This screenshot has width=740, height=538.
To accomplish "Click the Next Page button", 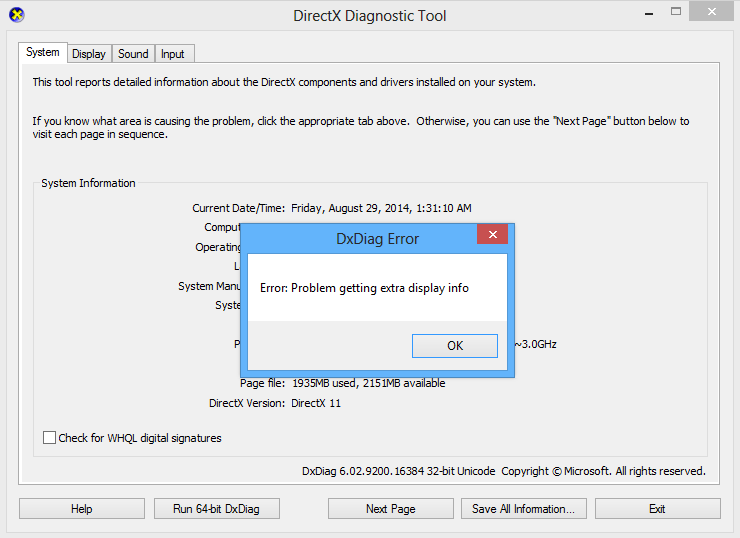I will point(390,509).
